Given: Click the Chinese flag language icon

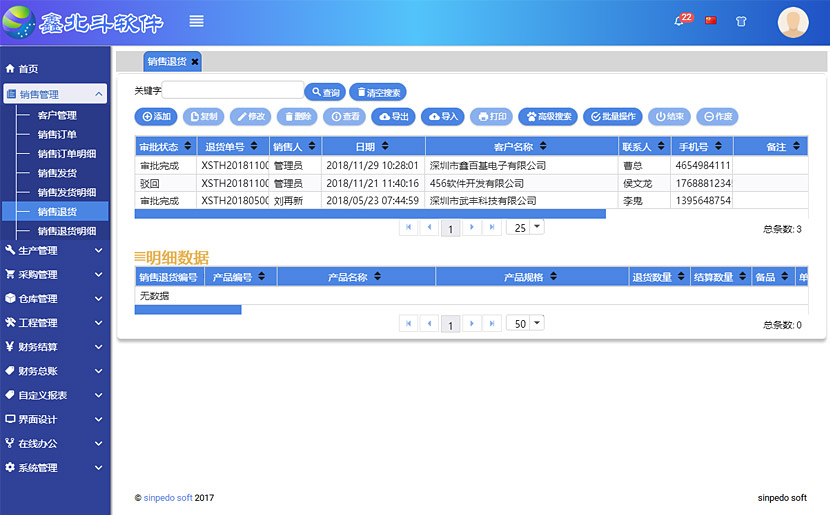Looking at the screenshot, I should point(711,20).
